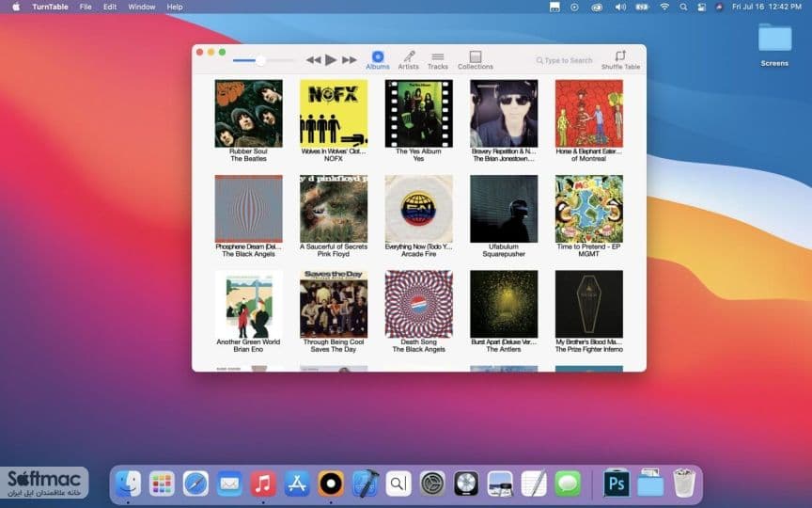Image resolution: width=812 pixels, height=508 pixels.
Task: Open Mail from the Dock
Action: 229,484
